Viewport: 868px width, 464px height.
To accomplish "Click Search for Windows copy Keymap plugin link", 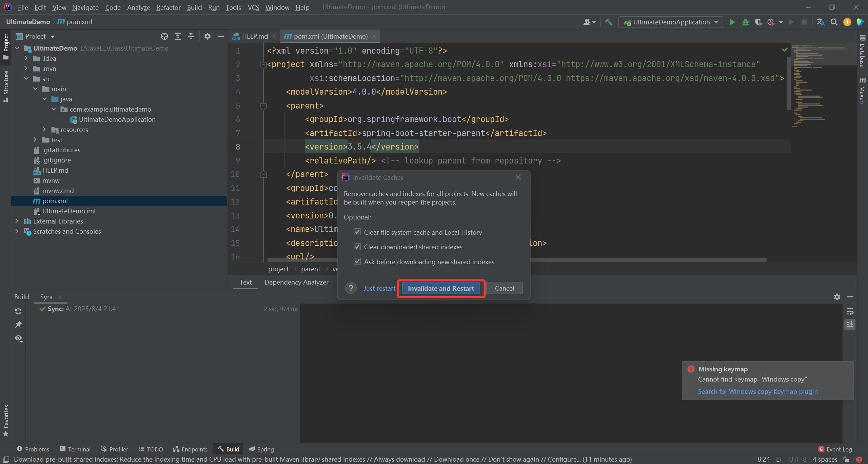I will pyautogui.click(x=757, y=391).
